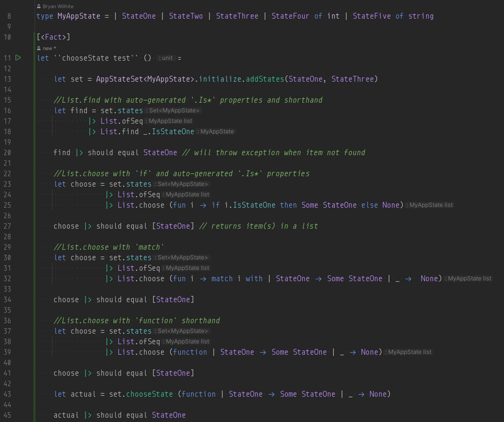Image resolution: width=504 pixels, height=422 pixels.
Task: Click the MyAppState type hint on line 18
Action: tap(216, 131)
